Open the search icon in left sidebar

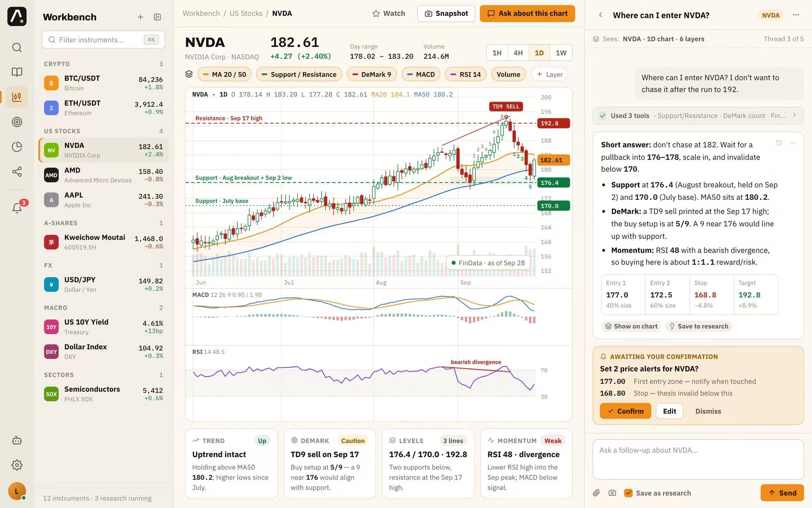17,48
